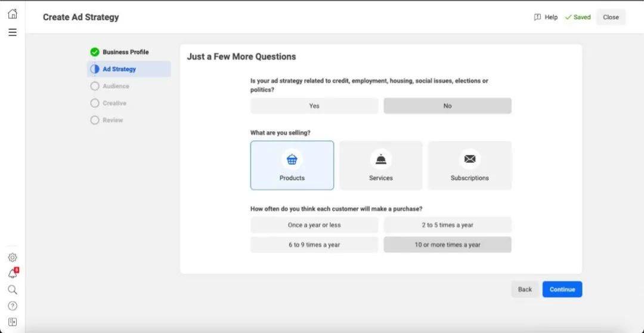Open the Ad Strategy step
This screenshot has width=644, height=333.
click(119, 69)
